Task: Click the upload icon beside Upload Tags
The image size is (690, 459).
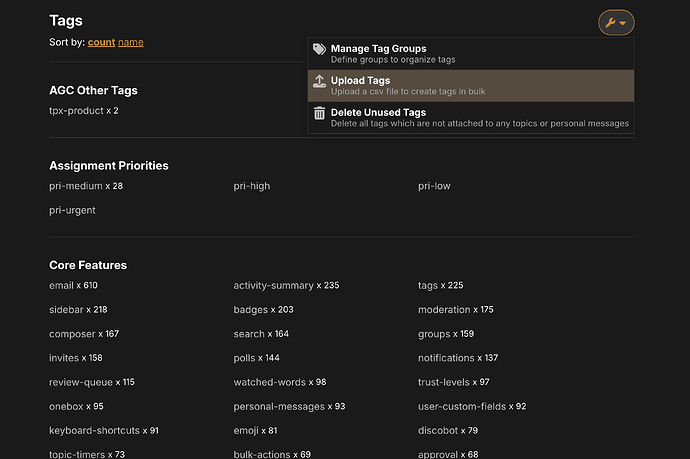Action: pos(319,81)
